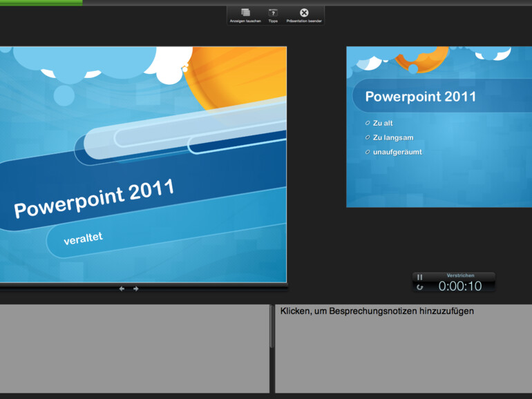The height and width of the screenshot is (399, 532).
Task: Go to the previous slide with the left arrow
Action: pyautogui.click(x=122, y=289)
